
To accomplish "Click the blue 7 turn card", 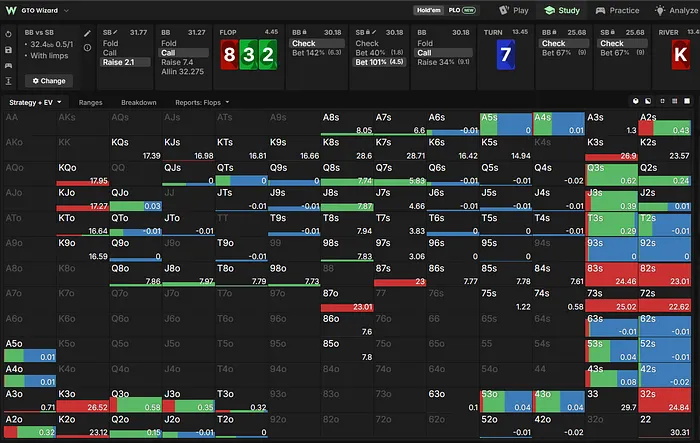I will [506, 54].
